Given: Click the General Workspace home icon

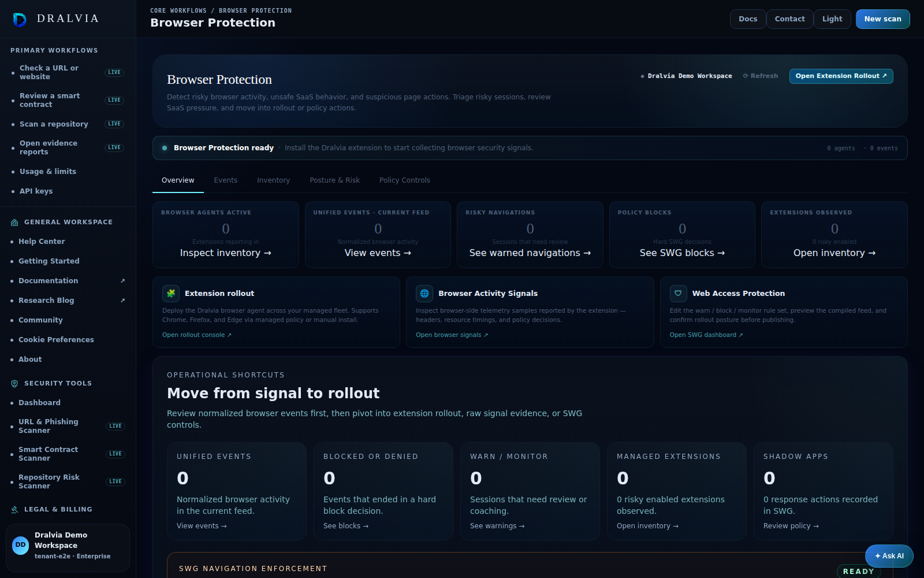Looking at the screenshot, I should (14, 223).
